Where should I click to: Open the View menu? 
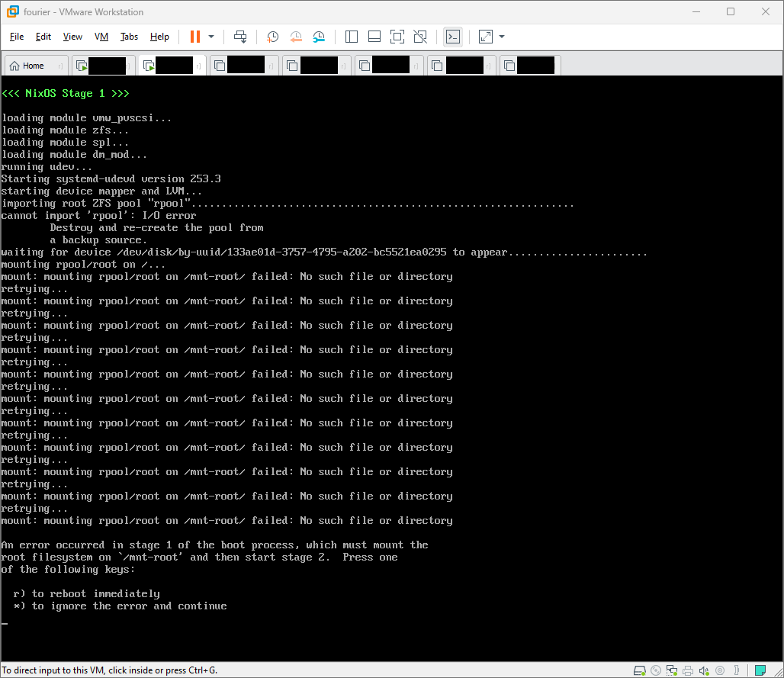coord(72,37)
